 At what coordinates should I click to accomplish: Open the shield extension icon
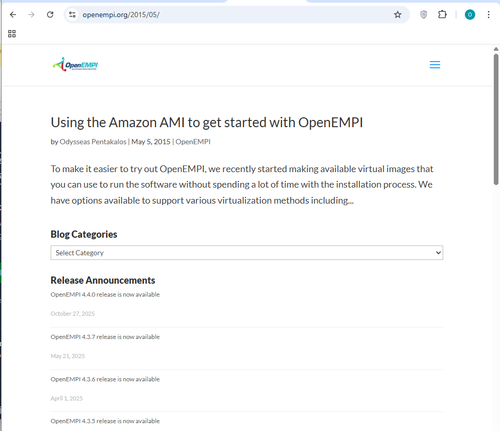tap(423, 15)
